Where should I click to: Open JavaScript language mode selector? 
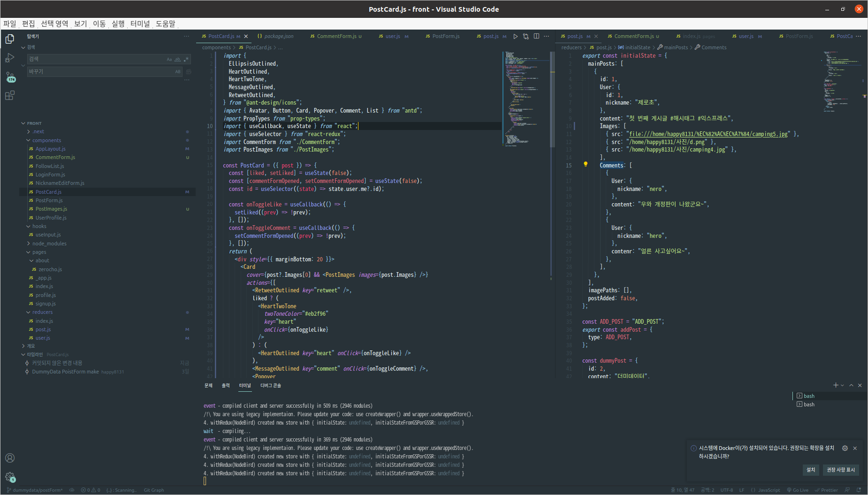pos(769,490)
